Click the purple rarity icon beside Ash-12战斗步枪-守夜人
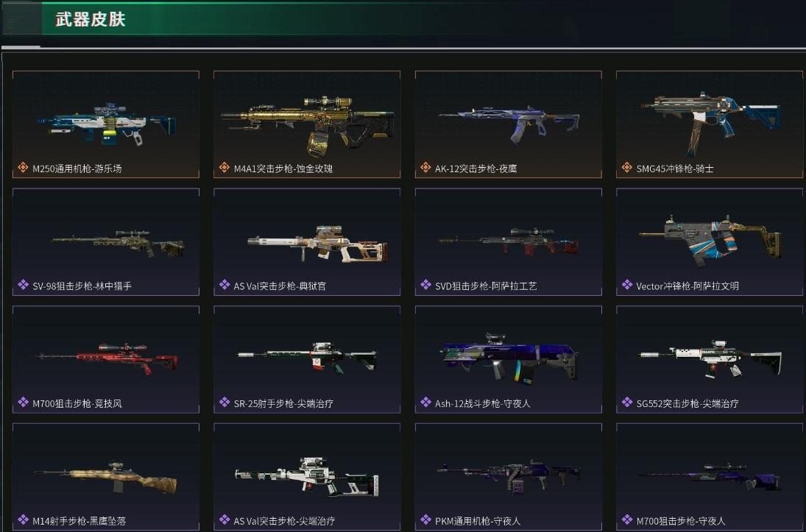Image resolution: width=806 pixels, height=532 pixels. click(x=425, y=402)
